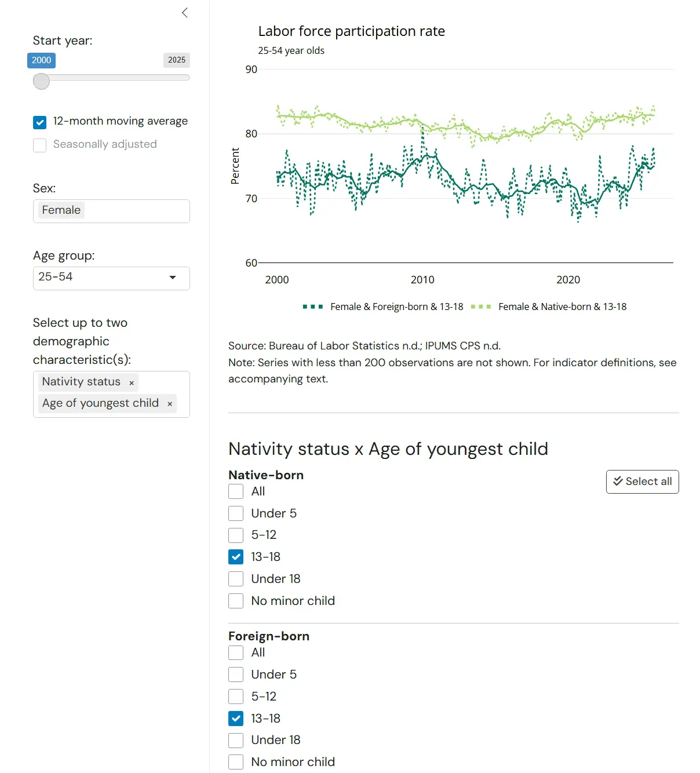Remove the Age of youngest child tag

tap(170, 403)
